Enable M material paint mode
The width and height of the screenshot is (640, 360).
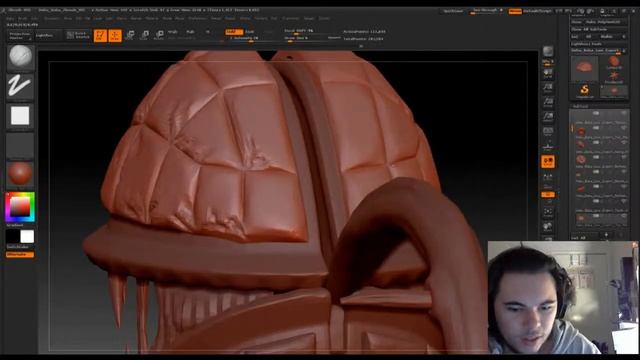pos(208,32)
